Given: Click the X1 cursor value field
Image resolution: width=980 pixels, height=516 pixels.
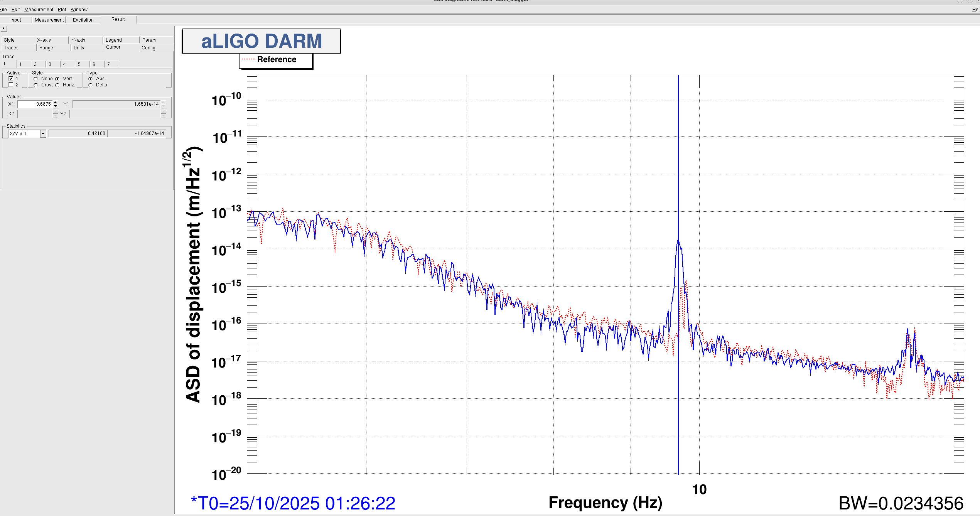Looking at the screenshot, I should (35, 104).
